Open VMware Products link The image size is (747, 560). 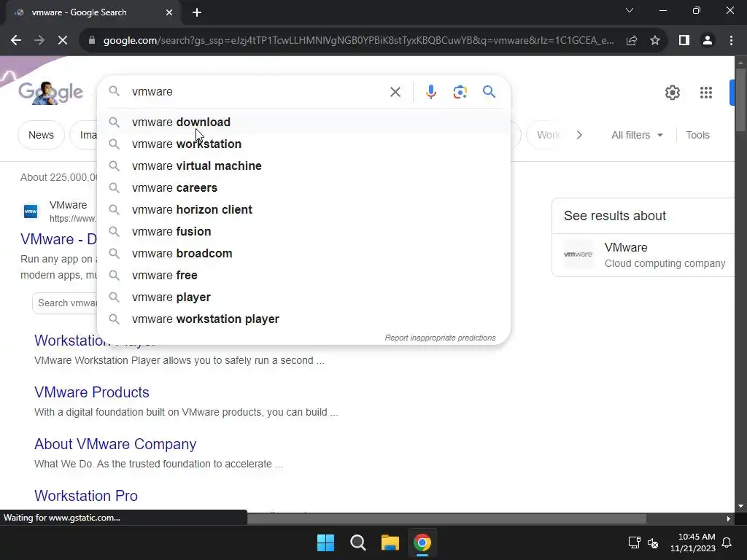coord(91,392)
